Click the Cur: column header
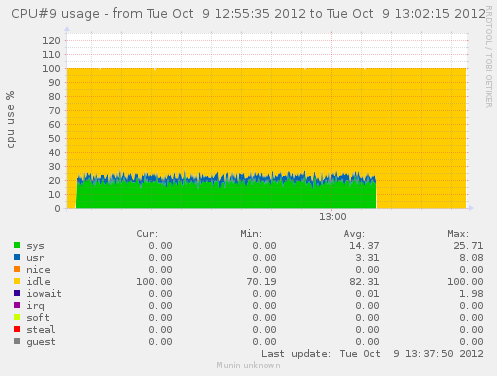497x376 pixels. (147, 234)
